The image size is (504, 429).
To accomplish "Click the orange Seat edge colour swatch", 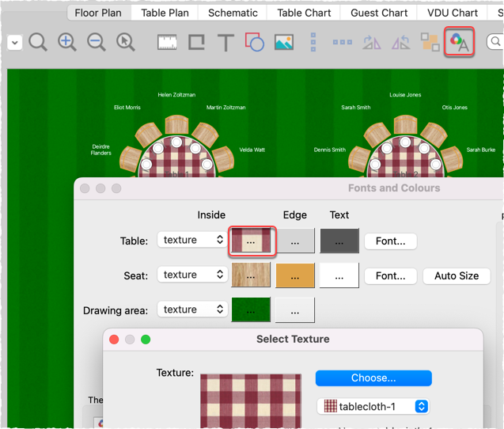I will (x=295, y=275).
